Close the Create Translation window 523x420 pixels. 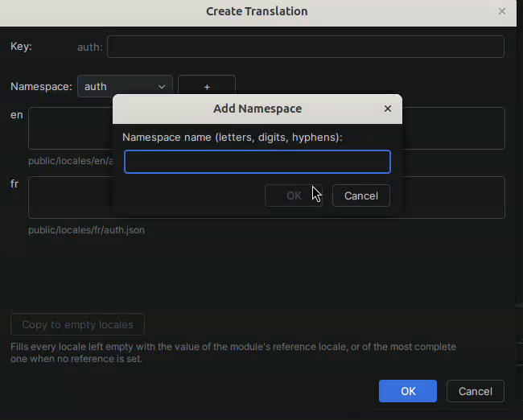pos(501,11)
